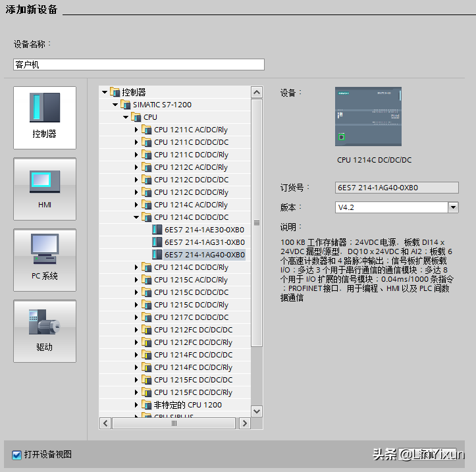Screen dimensions: 476x472
Task: Select the PC 系统 category button
Action: pos(45,260)
